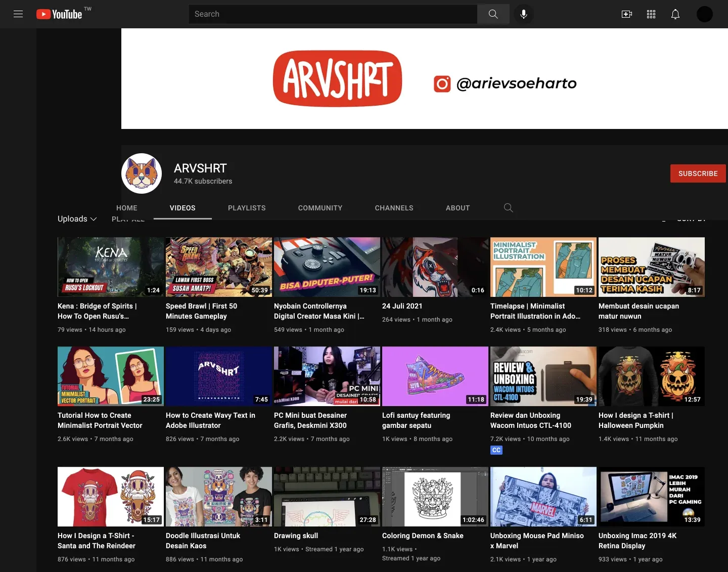Open the account avatar menu
This screenshot has width=728, height=572.
point(705,14)
